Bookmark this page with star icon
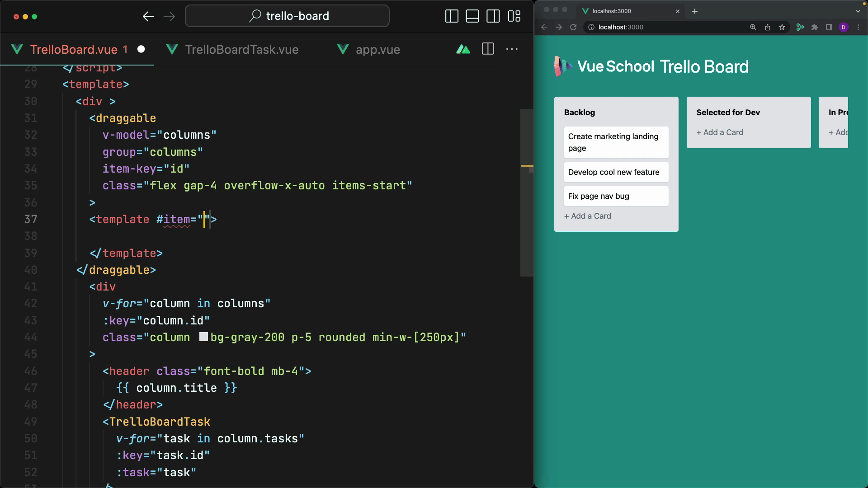 tap(782, 27)
